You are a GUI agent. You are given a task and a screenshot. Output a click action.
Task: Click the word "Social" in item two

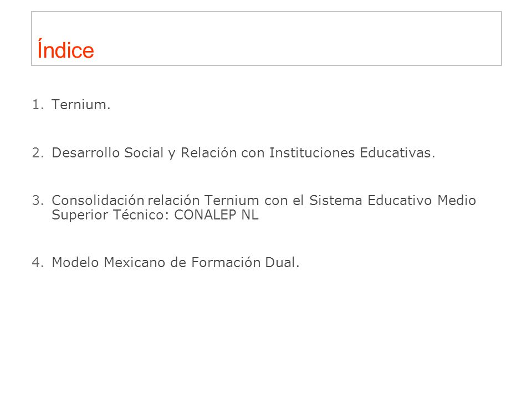(144, 153)
